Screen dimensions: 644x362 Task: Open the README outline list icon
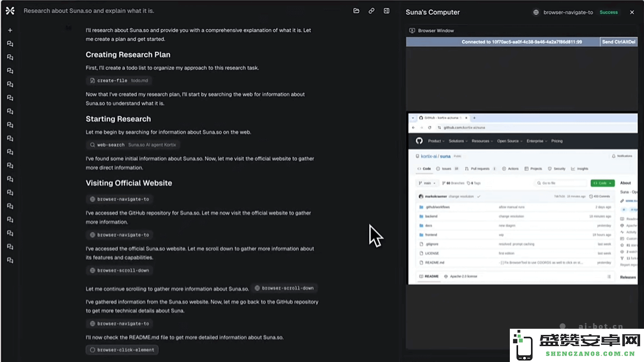pyautogui.click(x=609, y=277)
